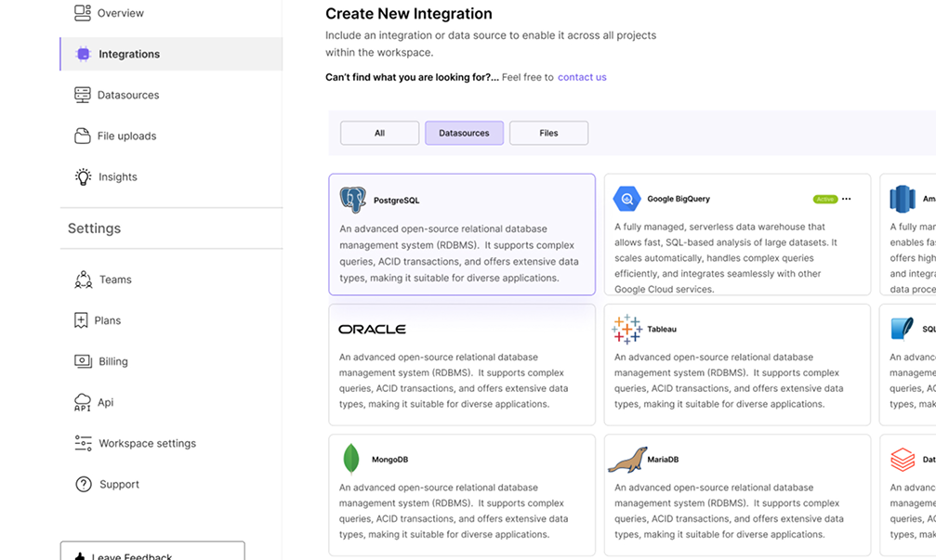Switch to the All category
The width and height of the screenshot is (936, 560).
click(379, 132)
